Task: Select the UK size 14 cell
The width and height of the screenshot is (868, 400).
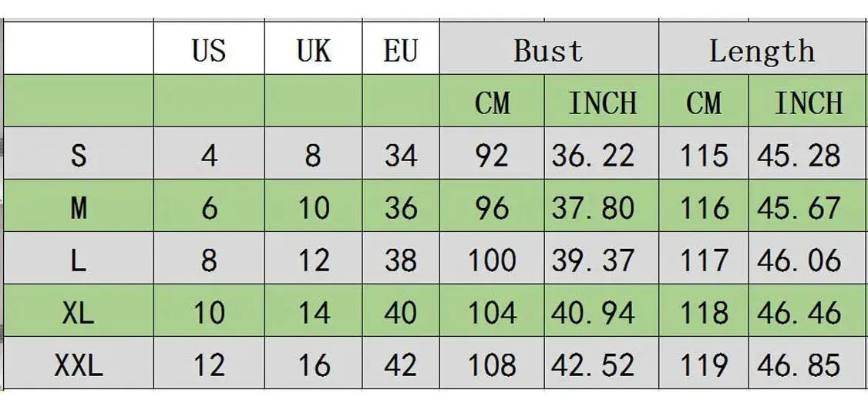Action: tap(313, 311)
